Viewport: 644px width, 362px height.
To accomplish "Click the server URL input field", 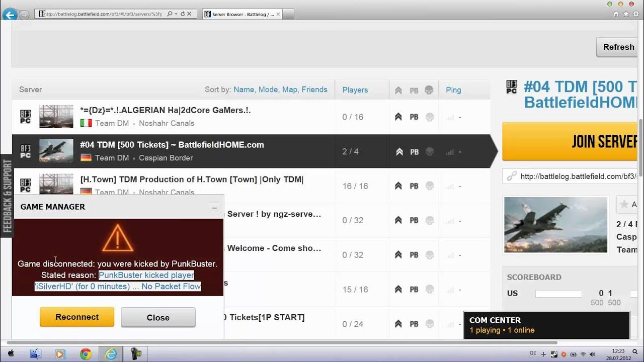I will [570, 176].
